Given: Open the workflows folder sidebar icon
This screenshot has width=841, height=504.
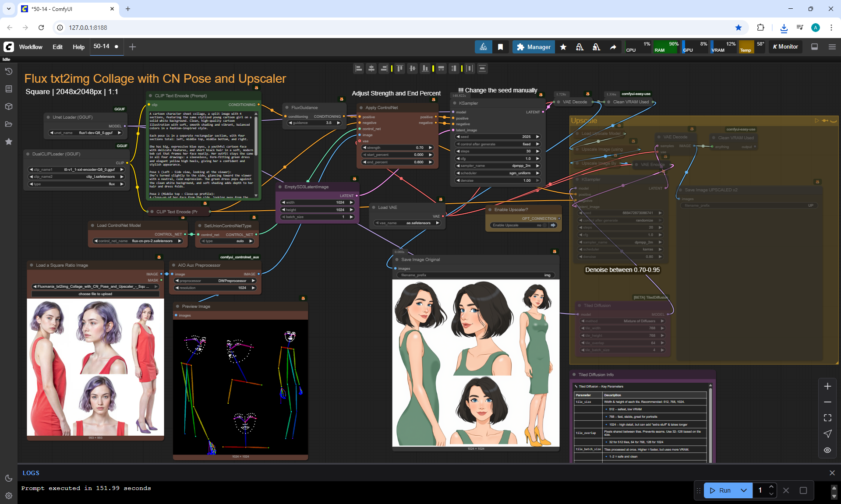Looking at the screenshot, I should click(x=9, y=124).
